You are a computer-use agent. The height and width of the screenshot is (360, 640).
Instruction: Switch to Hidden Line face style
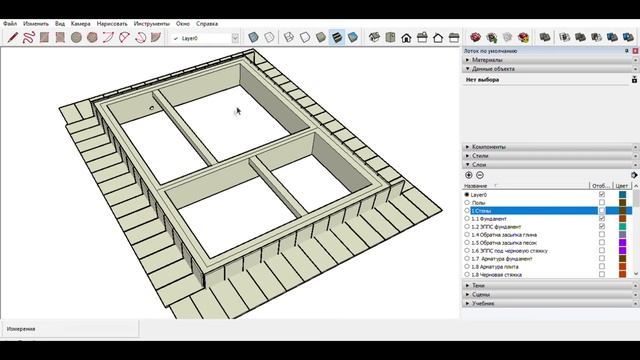304,38
